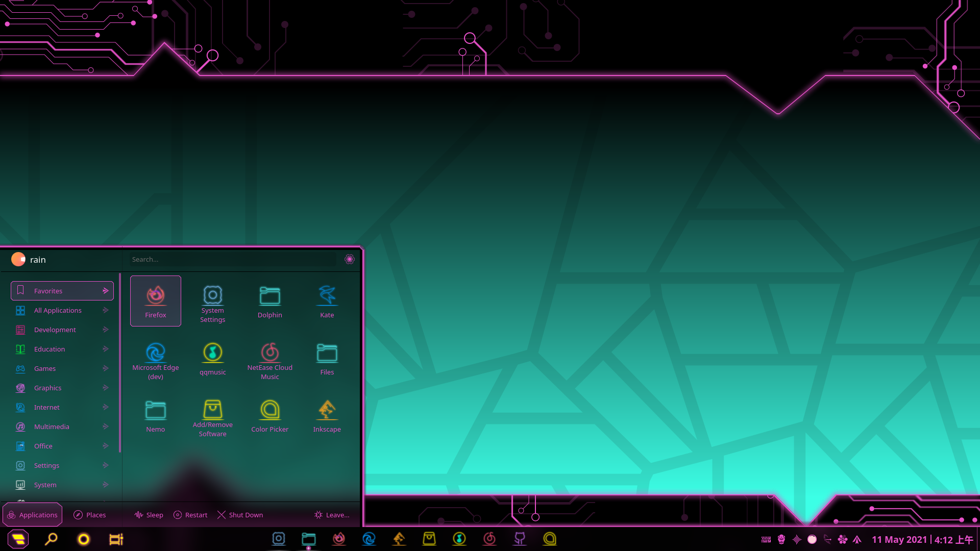Viewport: 980px width, 551px height.
Task: Click the Sleep button
Action: [149, 515]
